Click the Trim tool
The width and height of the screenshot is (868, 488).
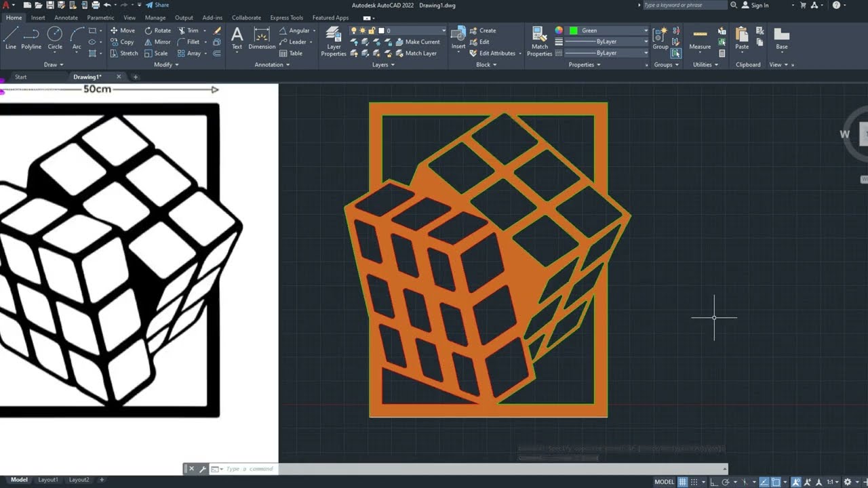(x=189, y=30)
